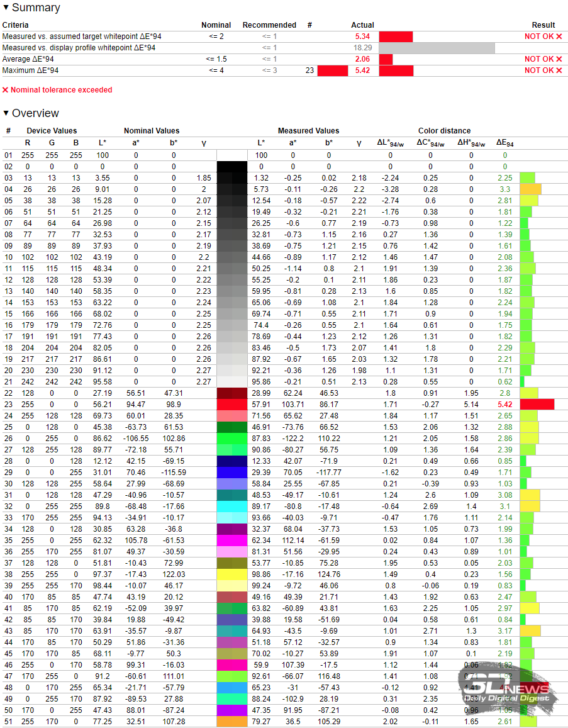
Task: Click the mid-gray swatch in row 12
Action: click(232, 280)
